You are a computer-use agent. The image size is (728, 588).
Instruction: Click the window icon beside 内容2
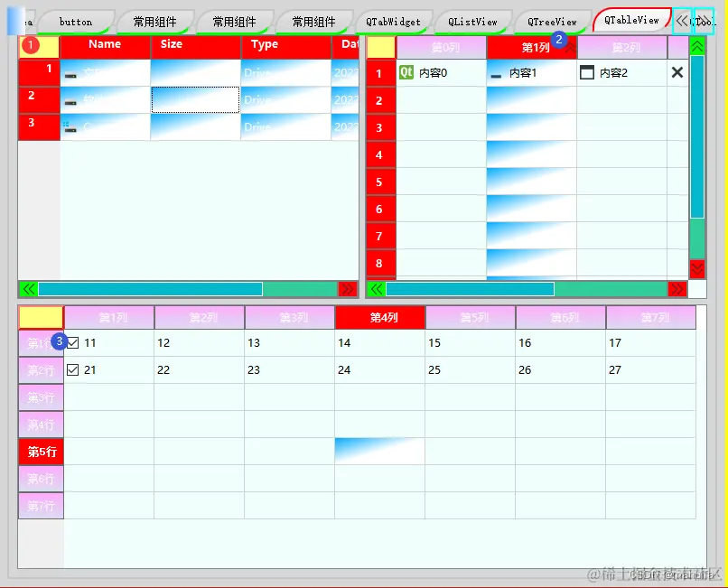587,72
